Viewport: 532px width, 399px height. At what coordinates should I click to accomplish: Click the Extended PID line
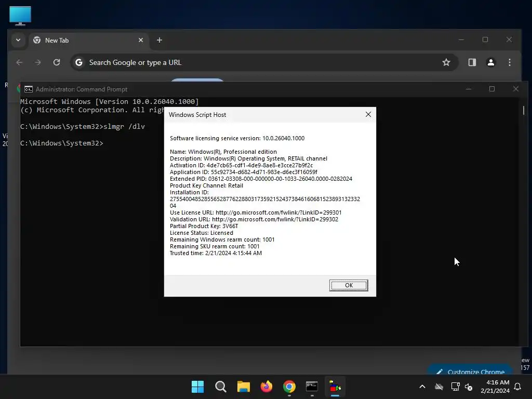coord(261,179)
